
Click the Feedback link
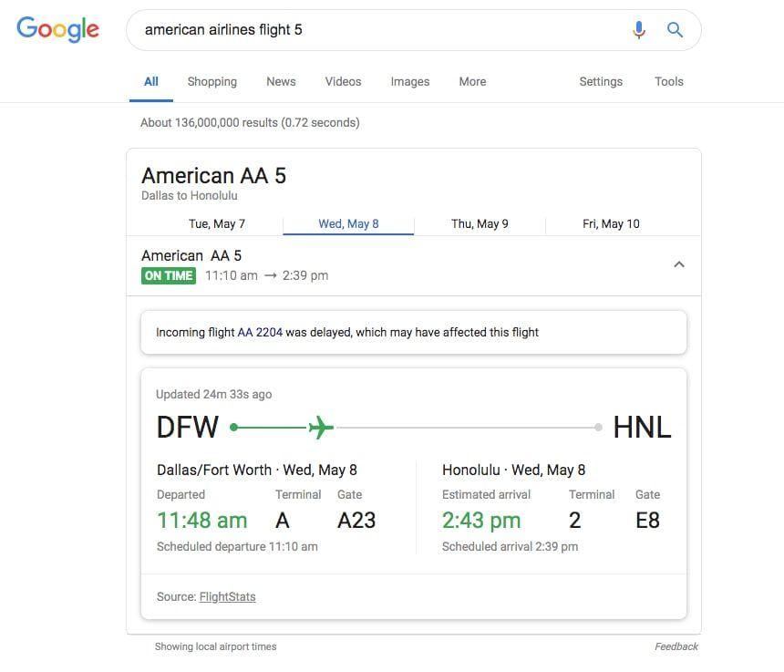pyautogui.click(x=676, y=646)
